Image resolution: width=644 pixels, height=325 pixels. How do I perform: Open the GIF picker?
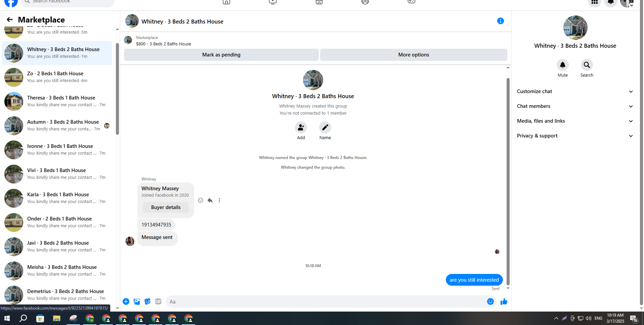158,301
